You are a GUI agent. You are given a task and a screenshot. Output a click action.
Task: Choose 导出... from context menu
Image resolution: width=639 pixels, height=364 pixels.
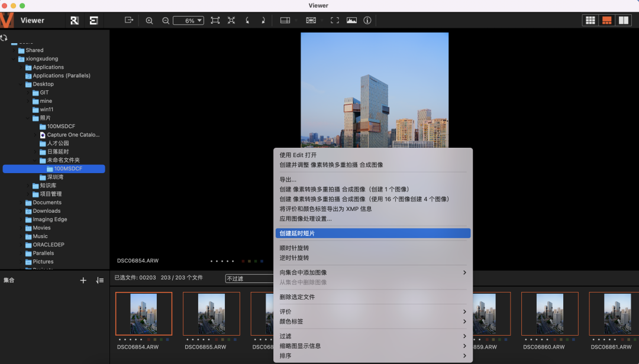pyautogui.click(x=373, y=180)
